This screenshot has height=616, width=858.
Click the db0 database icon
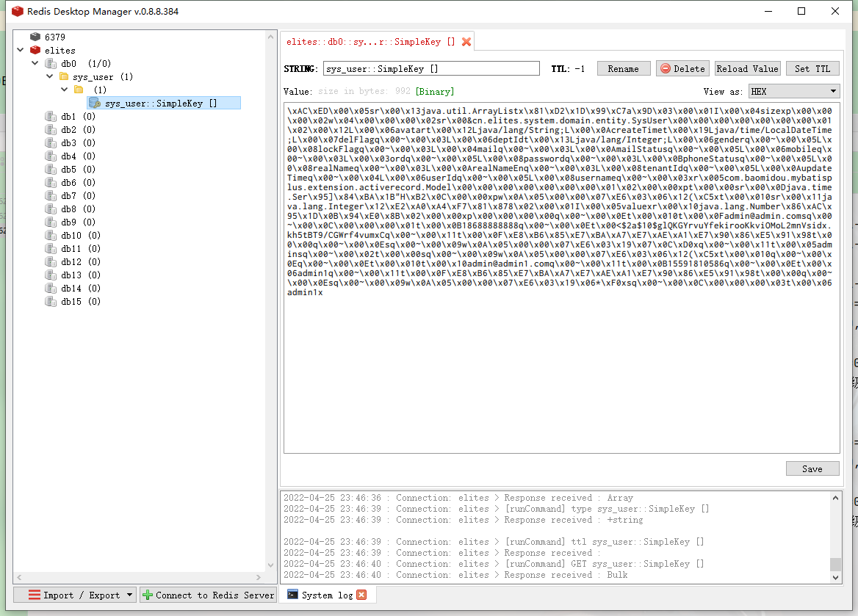51,63
